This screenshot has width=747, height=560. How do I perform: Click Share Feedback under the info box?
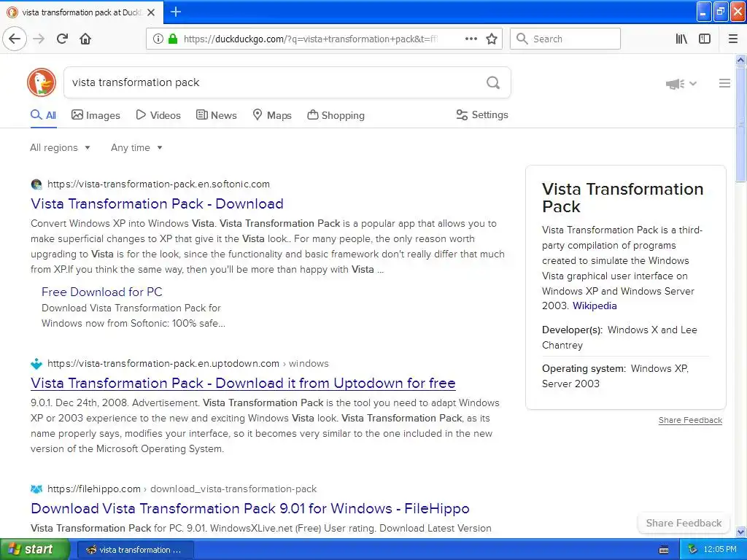(x=690, y=420)
